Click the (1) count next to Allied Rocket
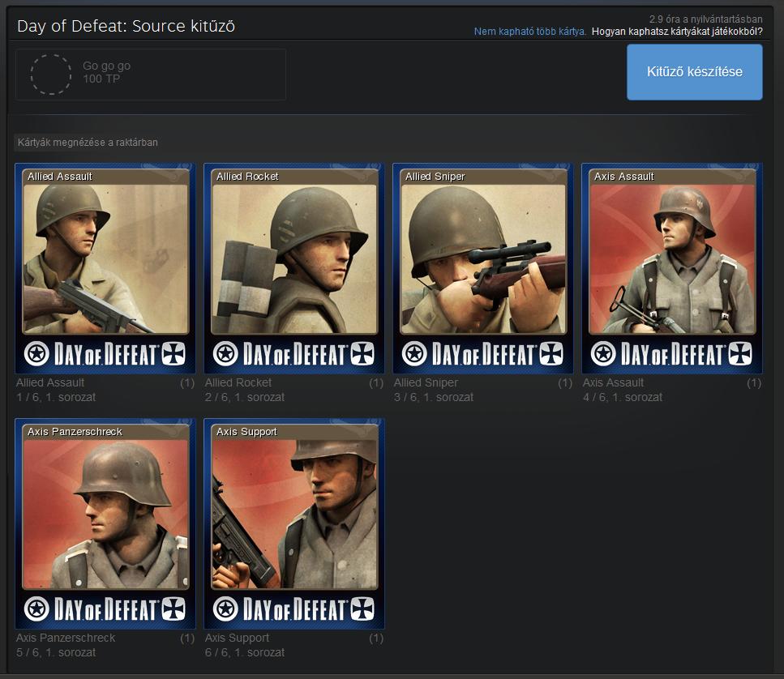The height and width of the screenshot is (679, 784). click(x=376, y=383)
